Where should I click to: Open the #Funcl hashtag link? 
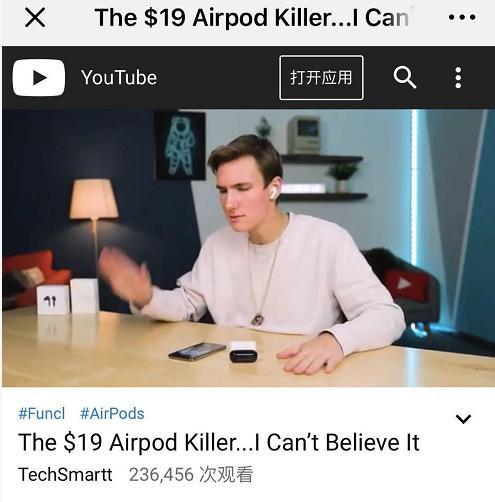pos(42,413)
